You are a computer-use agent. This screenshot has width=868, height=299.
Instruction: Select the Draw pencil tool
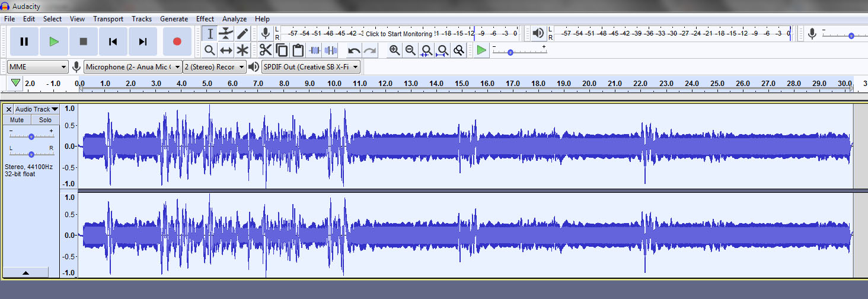click(242, 34)
